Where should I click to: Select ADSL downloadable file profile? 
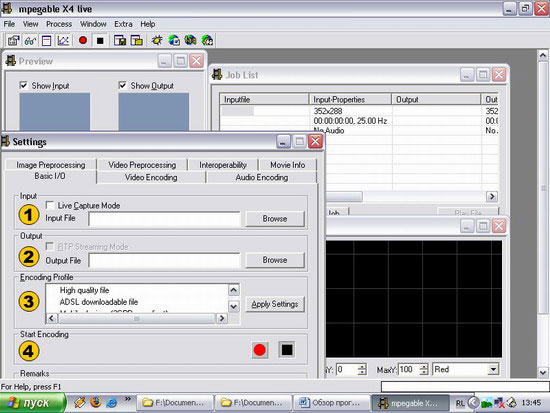coord(99,302)
